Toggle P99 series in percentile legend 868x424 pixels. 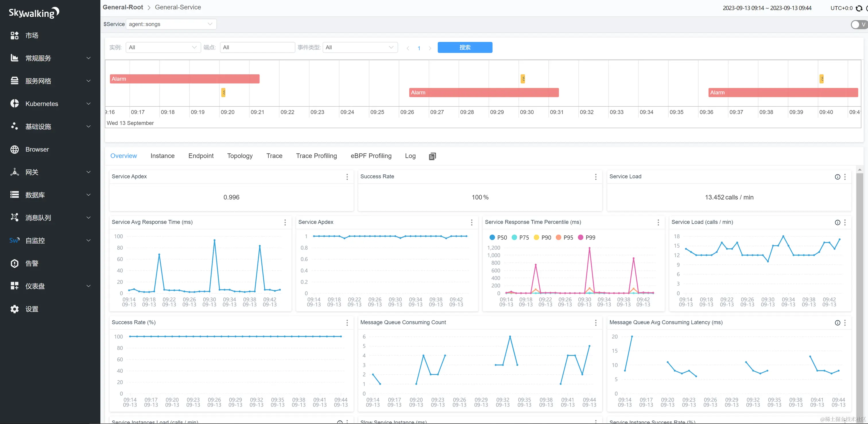[x=586, y=238]
